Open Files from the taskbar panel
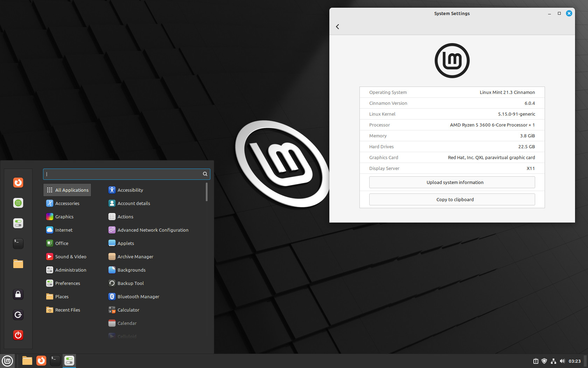Screen dimensions: 588x368 click(27, 361)
